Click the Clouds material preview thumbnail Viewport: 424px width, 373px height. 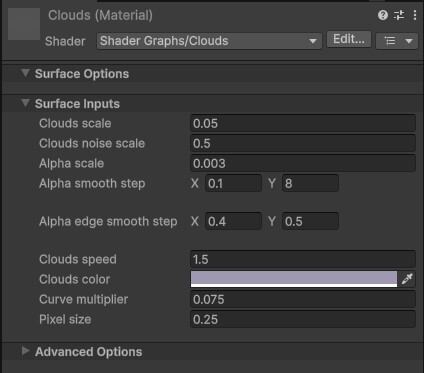coord(24,24)
